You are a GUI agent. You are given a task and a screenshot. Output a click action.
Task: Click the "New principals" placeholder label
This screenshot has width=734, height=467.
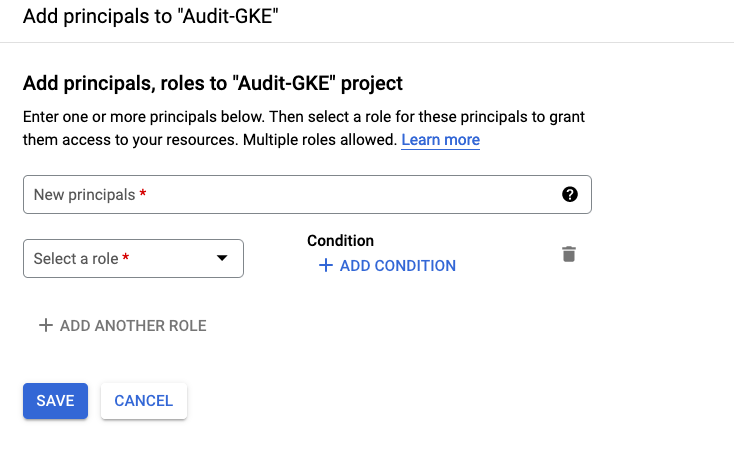[x=84, y=195]
